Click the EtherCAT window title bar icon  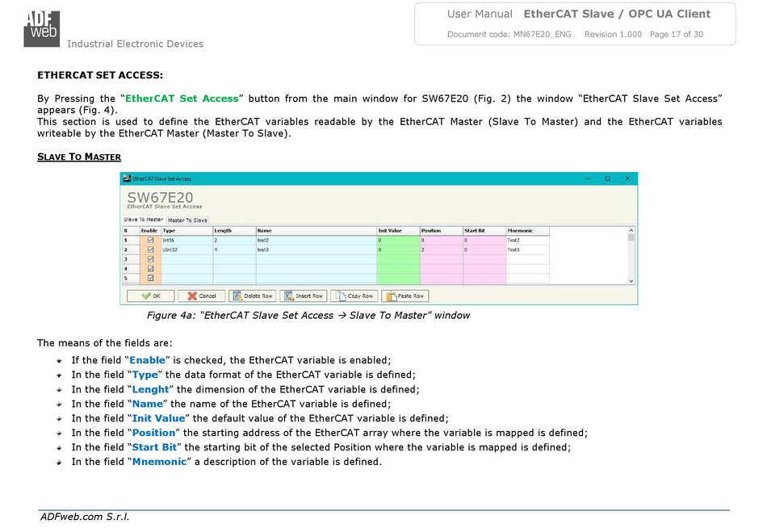[127, 178]
